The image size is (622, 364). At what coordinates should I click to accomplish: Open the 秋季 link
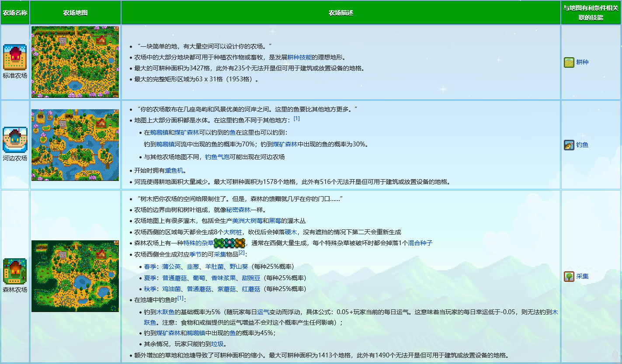click(150, 289)
